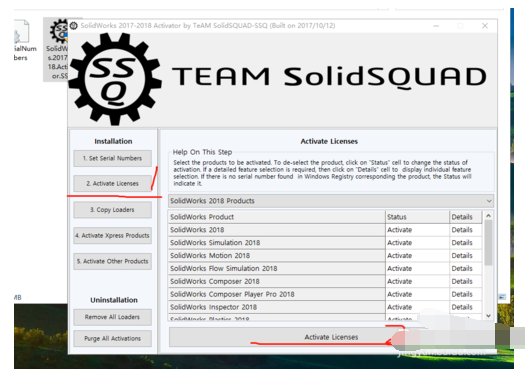529x369 pixels.
Task: Click the large SSQ gear logo
Action: (x=115, y=79)
